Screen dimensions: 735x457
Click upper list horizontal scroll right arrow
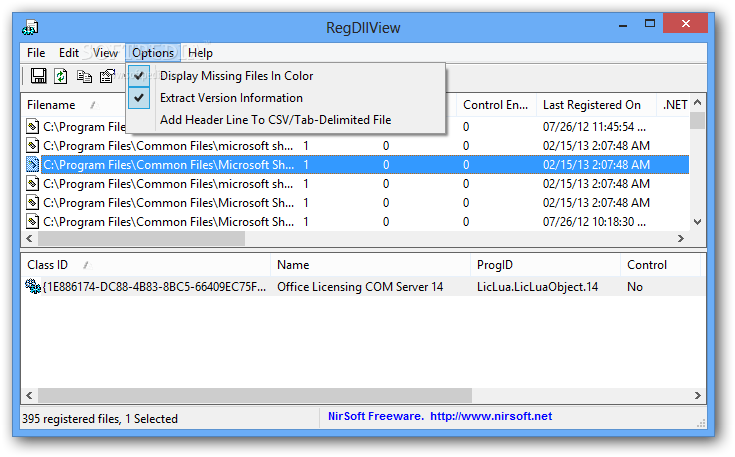(681, 239)
